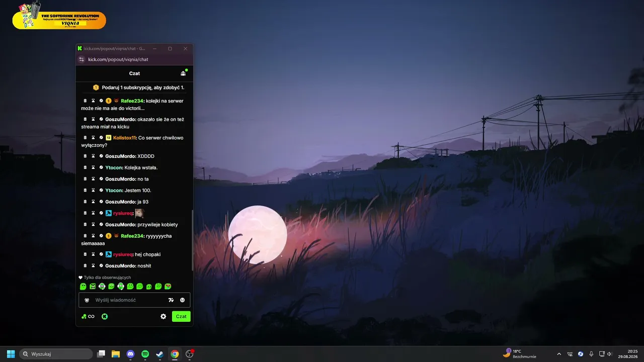
Task: Open Spotify from the taskbar
Action: [x=145, y=354]
